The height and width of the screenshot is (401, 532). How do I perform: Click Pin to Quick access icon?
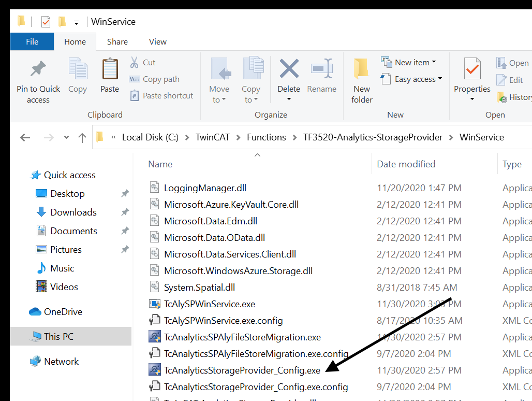[38, 69]
